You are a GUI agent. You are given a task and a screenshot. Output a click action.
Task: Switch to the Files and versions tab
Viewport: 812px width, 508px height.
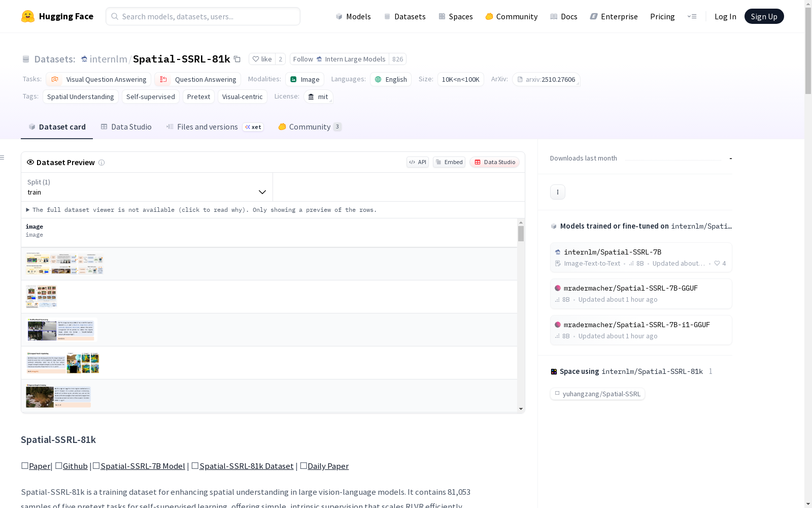tap(215, 127)
